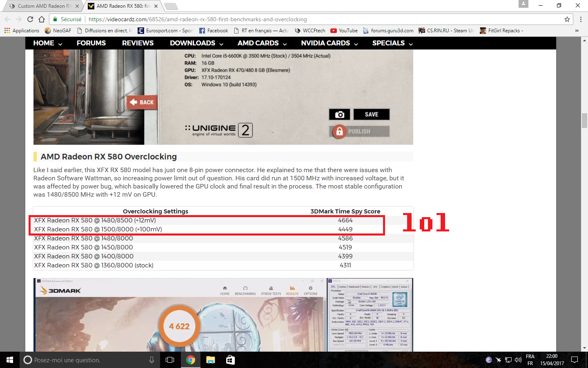Close the Custom AMD Radeon tab

77,6
